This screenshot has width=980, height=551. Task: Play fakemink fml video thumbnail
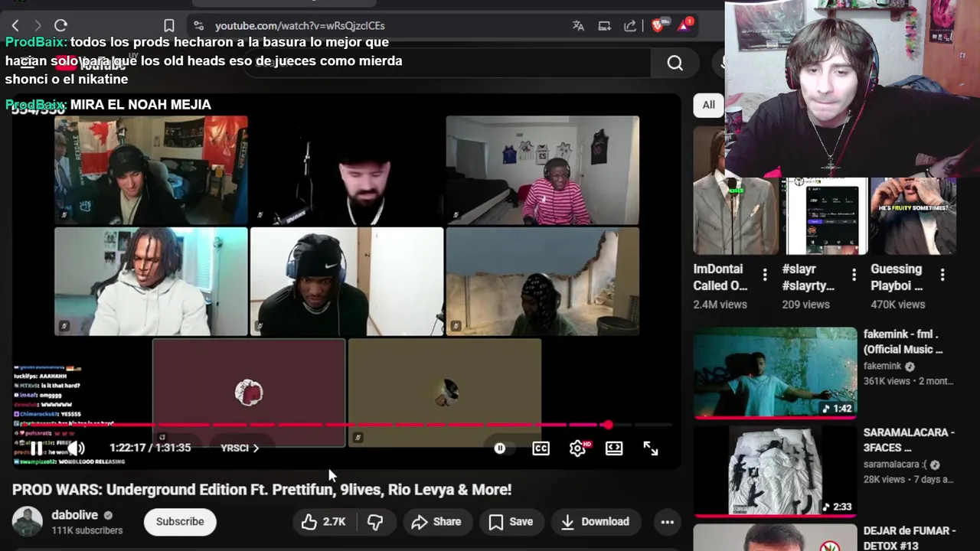(x=776, y=373)
